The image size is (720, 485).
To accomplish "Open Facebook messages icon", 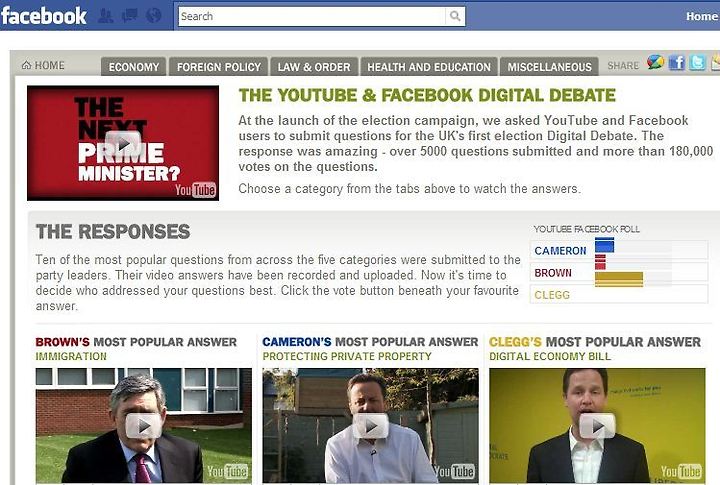I will click(129, 16).
